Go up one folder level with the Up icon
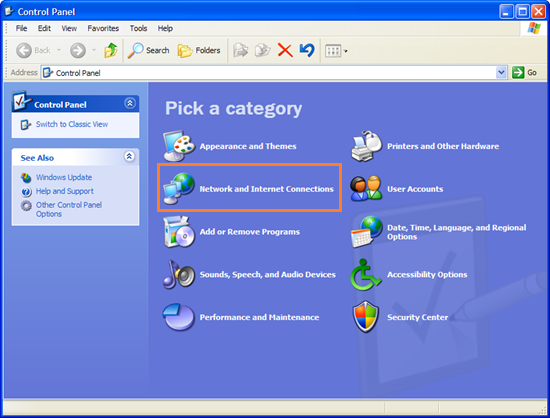This screenshot has width=550, height=418. [111, 50]
